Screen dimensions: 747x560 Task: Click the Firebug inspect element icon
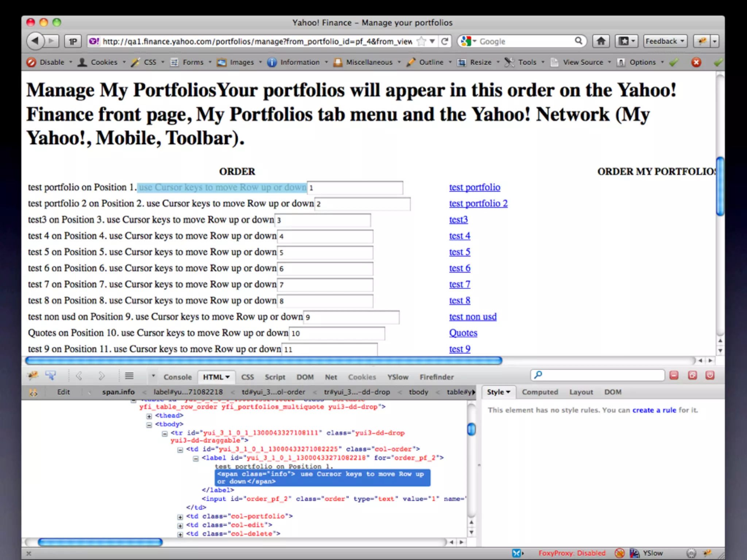50,376
